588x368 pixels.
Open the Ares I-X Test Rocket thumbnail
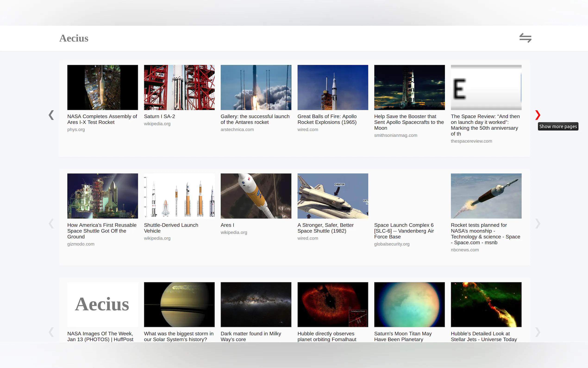pos(103,87)
